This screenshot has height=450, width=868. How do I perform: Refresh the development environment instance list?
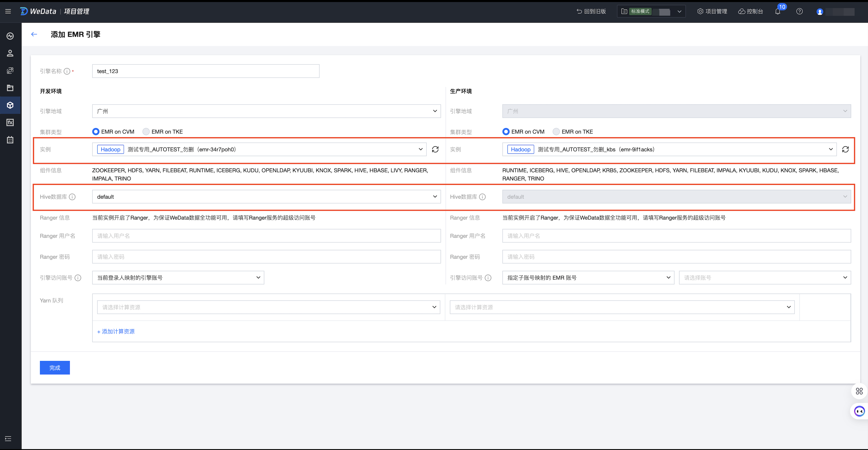coord(435,149)
